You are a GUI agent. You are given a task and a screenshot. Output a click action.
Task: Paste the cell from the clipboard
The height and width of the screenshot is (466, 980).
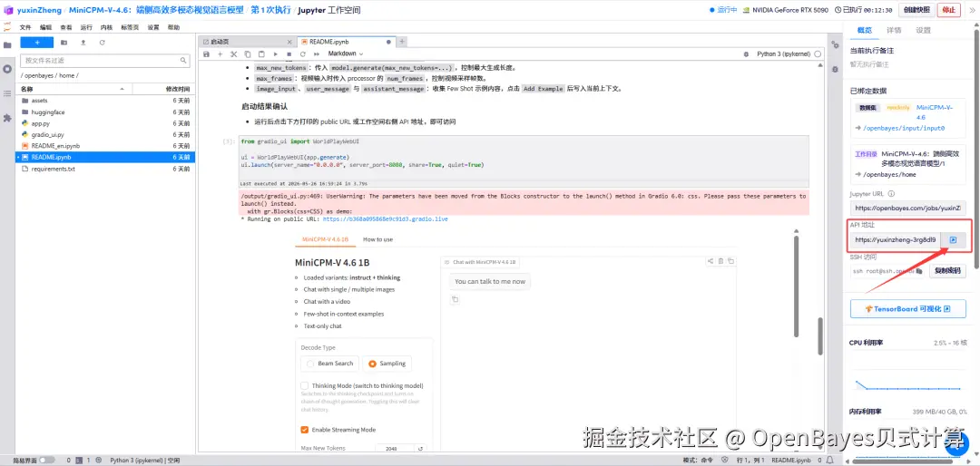tap(261, 54)
